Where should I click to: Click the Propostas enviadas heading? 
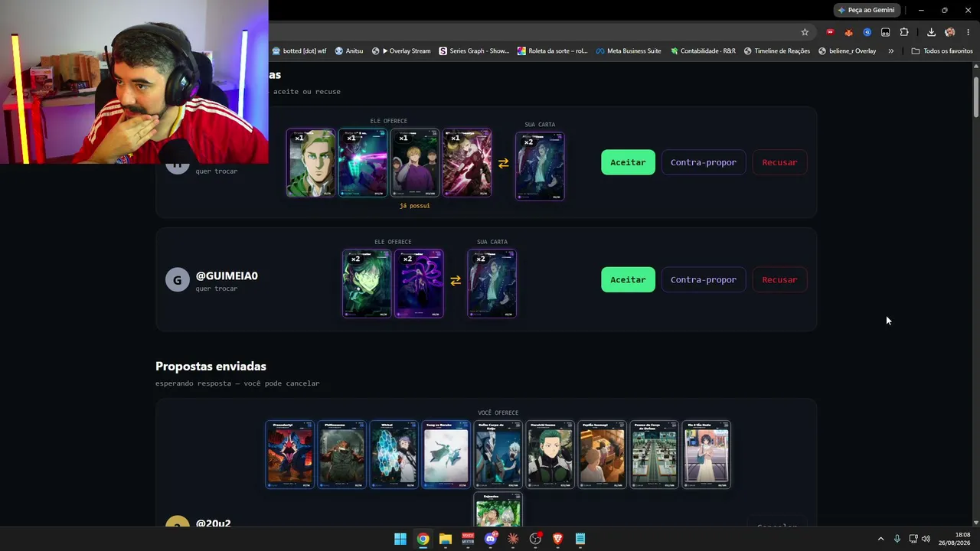tap(211, 367)
